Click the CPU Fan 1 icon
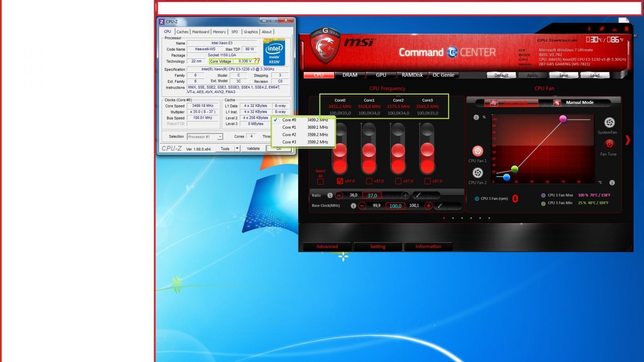This screenshot has width=644, height=362. click(x=477, y=151)
